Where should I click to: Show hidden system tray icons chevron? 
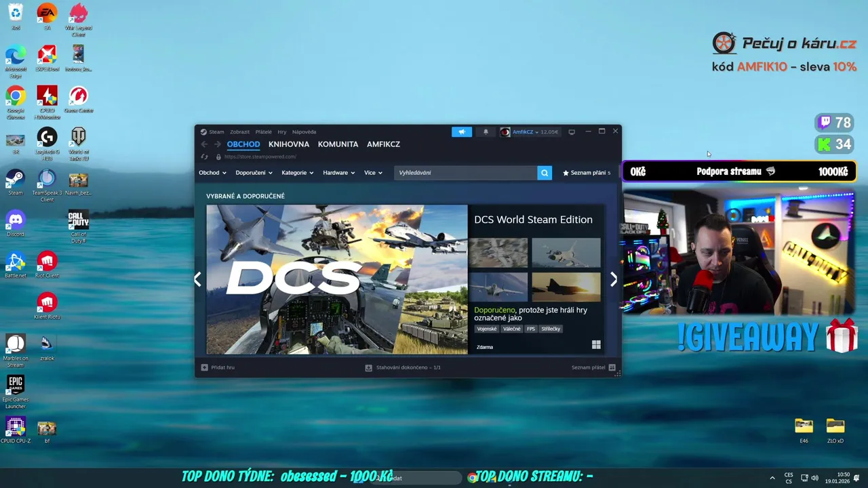tap(772, 478)
